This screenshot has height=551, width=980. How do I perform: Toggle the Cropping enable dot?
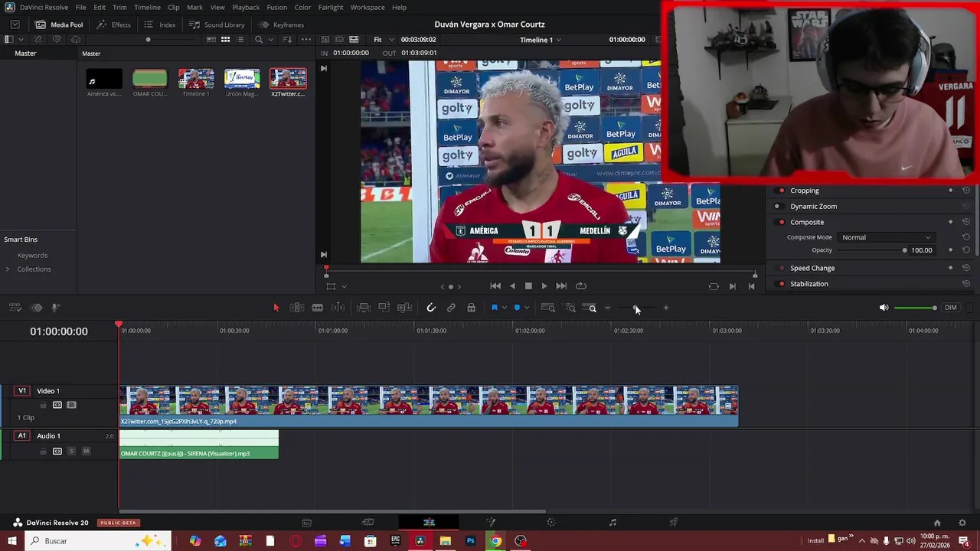(x=781, y=191)
